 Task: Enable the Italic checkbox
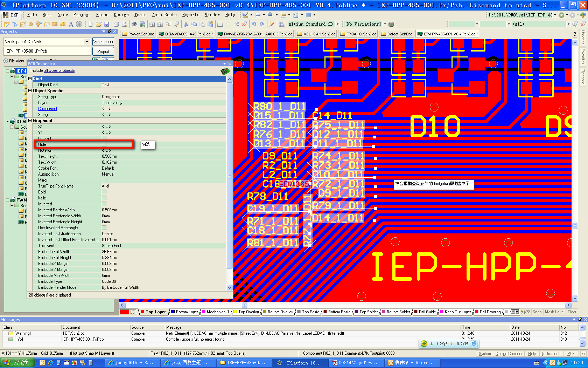[x=104, y=198]
